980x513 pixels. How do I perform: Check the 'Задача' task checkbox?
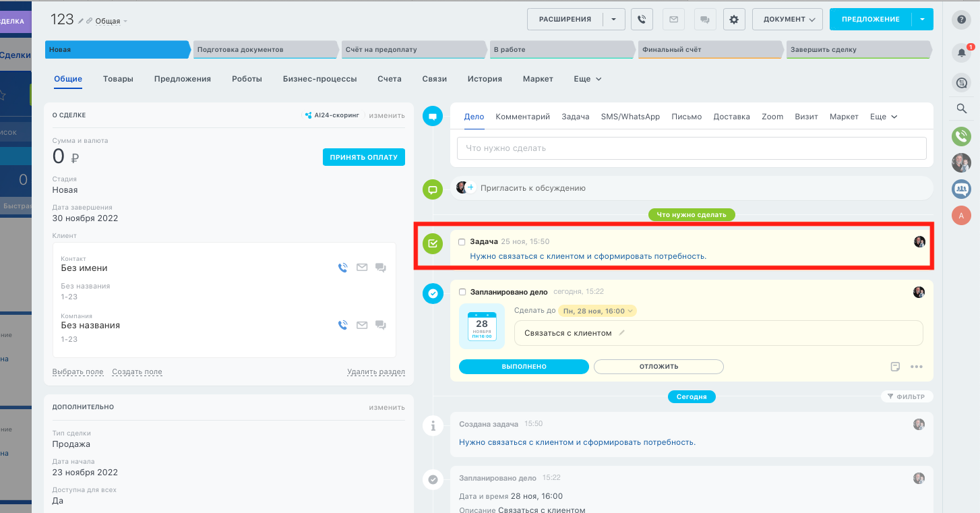pos(462,242)
